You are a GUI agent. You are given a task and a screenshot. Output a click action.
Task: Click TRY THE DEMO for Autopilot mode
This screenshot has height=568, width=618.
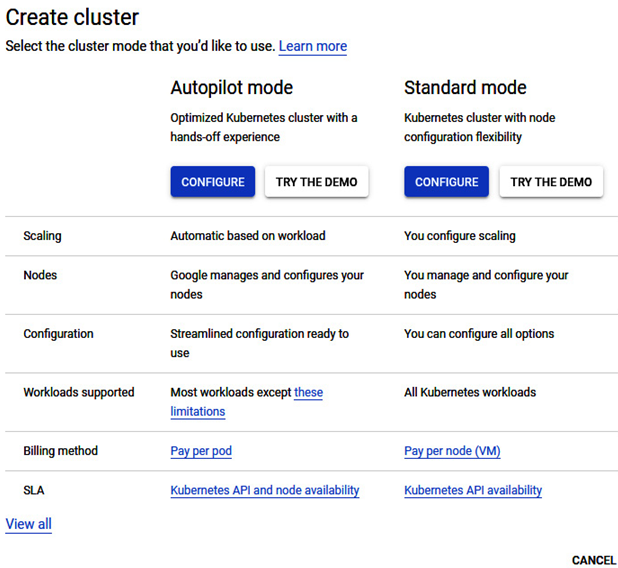pyautogui.click(x=316, y=182)
